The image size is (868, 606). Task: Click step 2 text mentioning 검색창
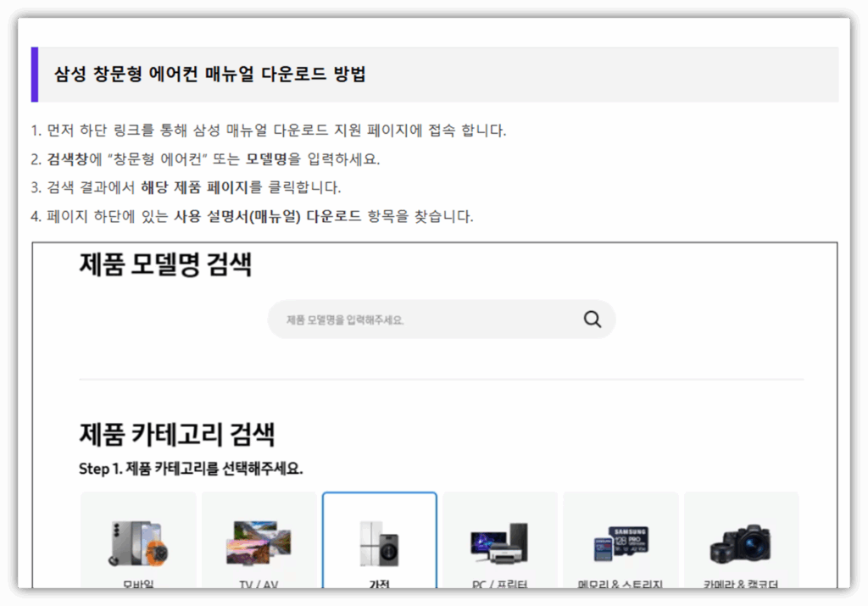[x=205, y=159]
